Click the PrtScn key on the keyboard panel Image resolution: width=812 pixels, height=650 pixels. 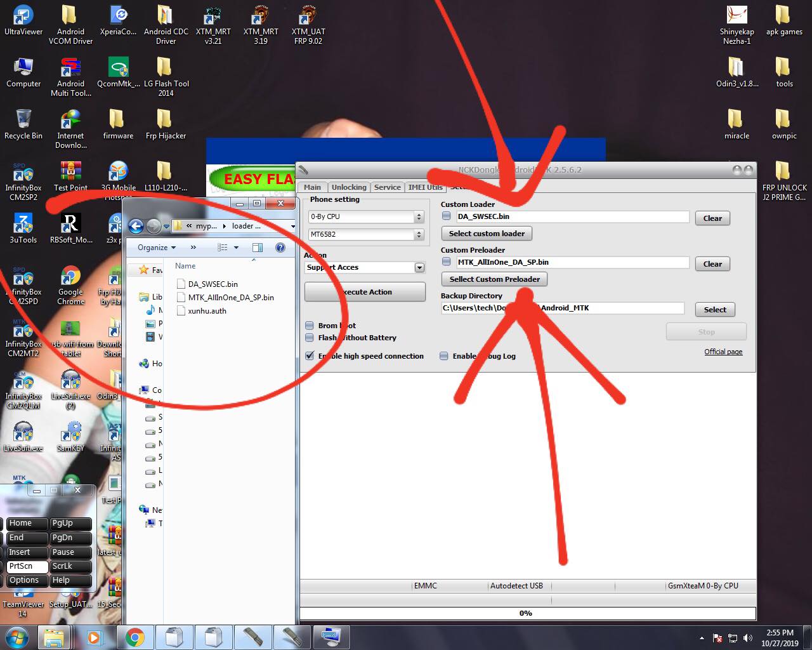pos(27,566)
